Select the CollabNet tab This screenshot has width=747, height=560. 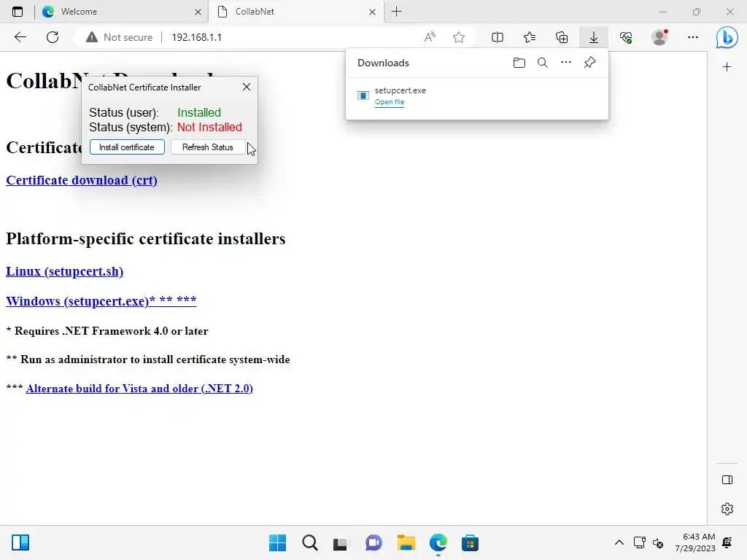pyautogui.click(x=295, y=12)
